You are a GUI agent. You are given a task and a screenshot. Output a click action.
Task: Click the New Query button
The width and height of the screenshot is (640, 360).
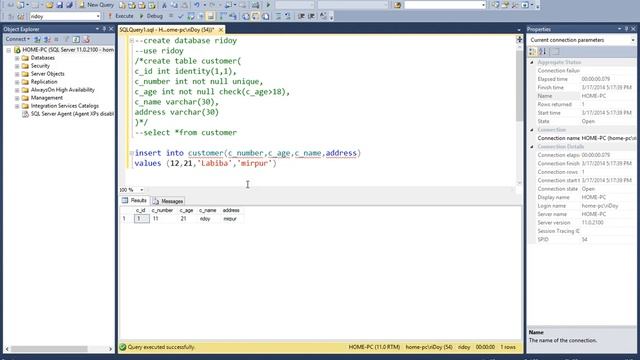point(96,5)
